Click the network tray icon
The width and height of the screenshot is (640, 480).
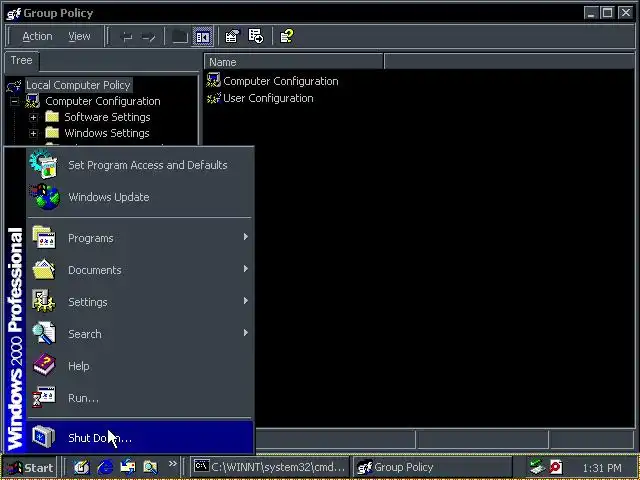(537, 467)
